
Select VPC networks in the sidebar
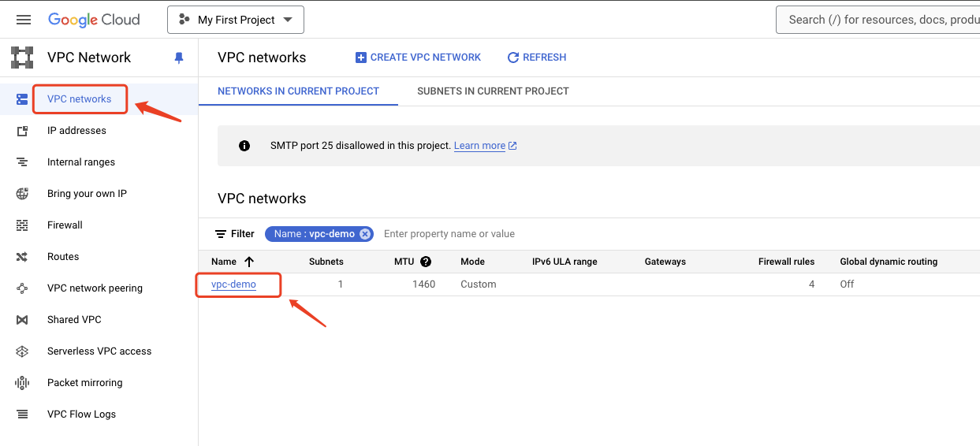79,98
